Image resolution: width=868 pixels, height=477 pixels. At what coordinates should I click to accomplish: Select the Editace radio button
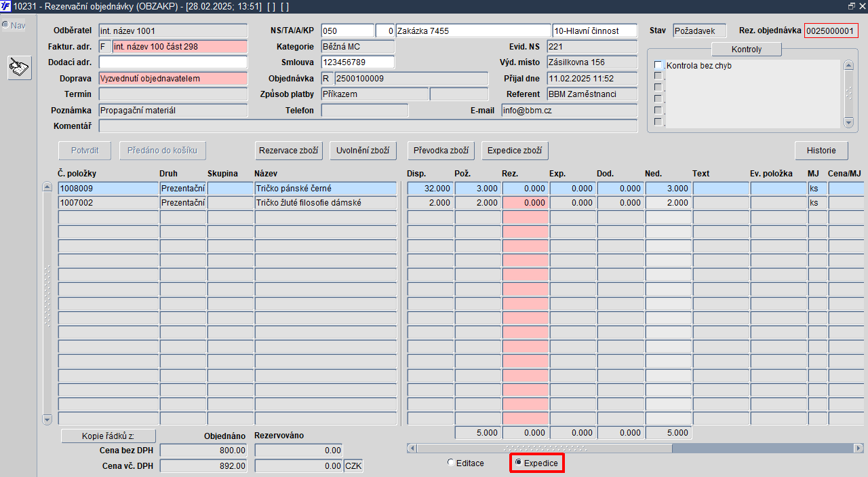pos(451,463)
